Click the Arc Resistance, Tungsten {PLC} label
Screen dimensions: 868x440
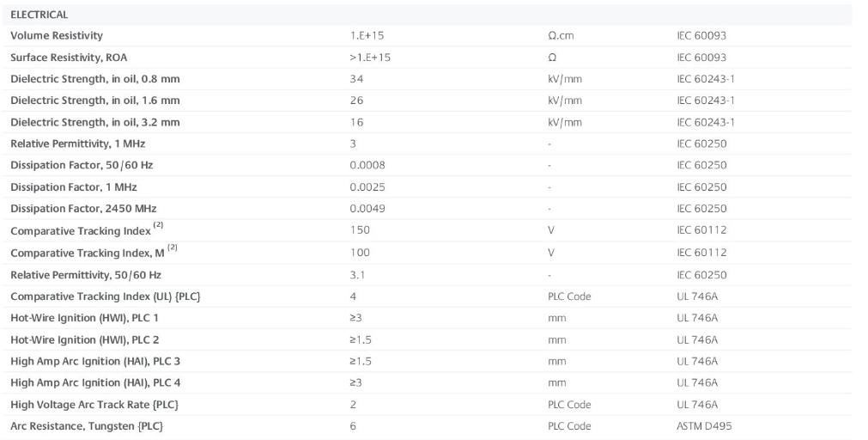87,426
